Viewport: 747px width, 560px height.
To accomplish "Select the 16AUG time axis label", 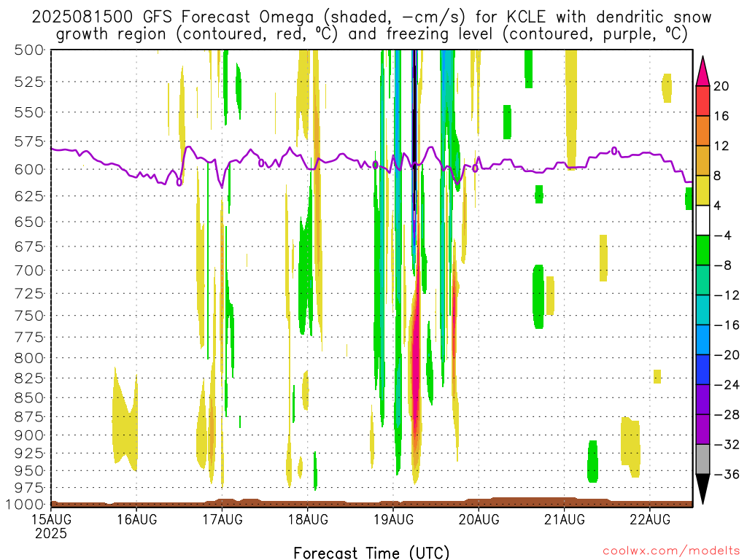I will 136,519.
